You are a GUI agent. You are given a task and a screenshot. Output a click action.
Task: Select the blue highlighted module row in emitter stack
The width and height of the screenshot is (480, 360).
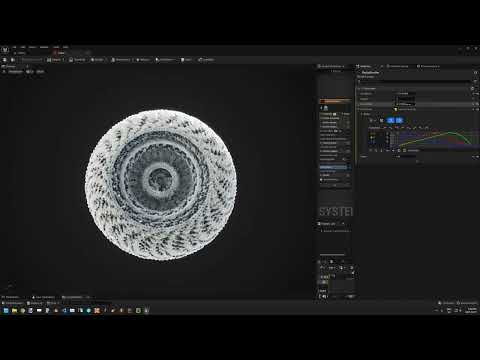pyautogui.click(x=335, y=167)
